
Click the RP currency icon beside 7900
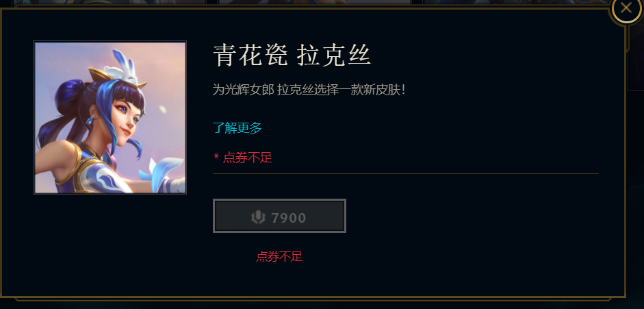(x=258, y=217)
